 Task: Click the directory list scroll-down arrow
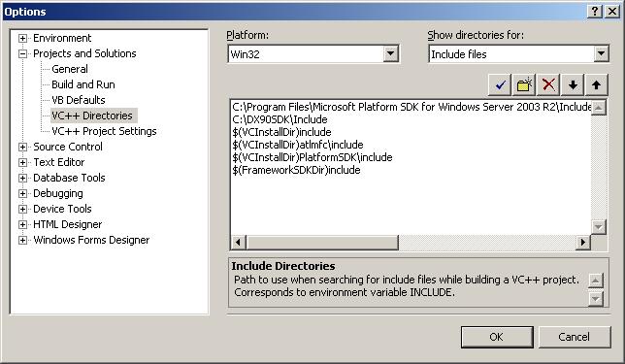[598, 227]
